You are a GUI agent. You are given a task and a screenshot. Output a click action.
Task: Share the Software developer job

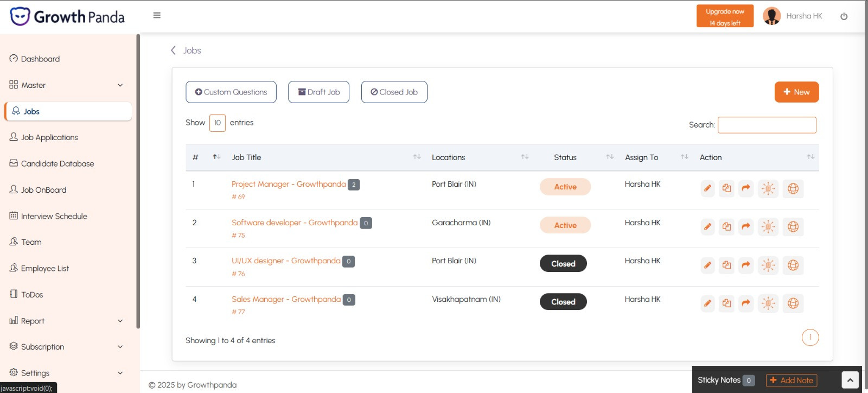(746, 226)
